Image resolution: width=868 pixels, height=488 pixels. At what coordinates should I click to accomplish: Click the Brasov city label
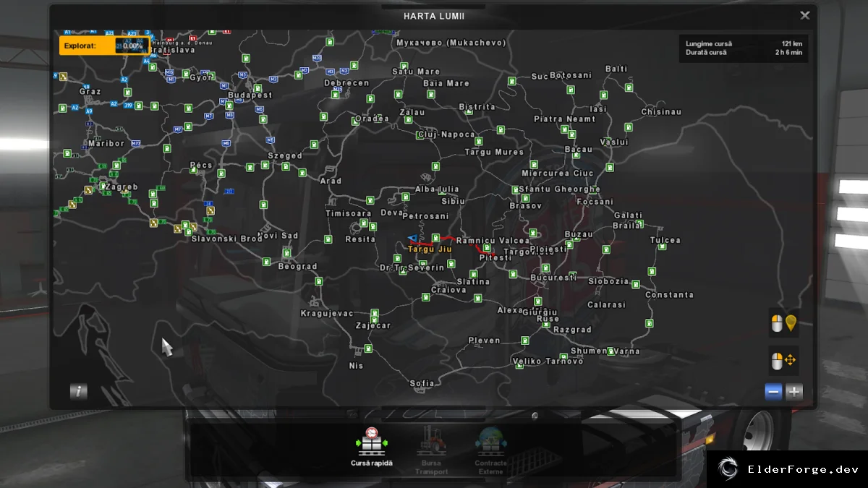[525, 206]
